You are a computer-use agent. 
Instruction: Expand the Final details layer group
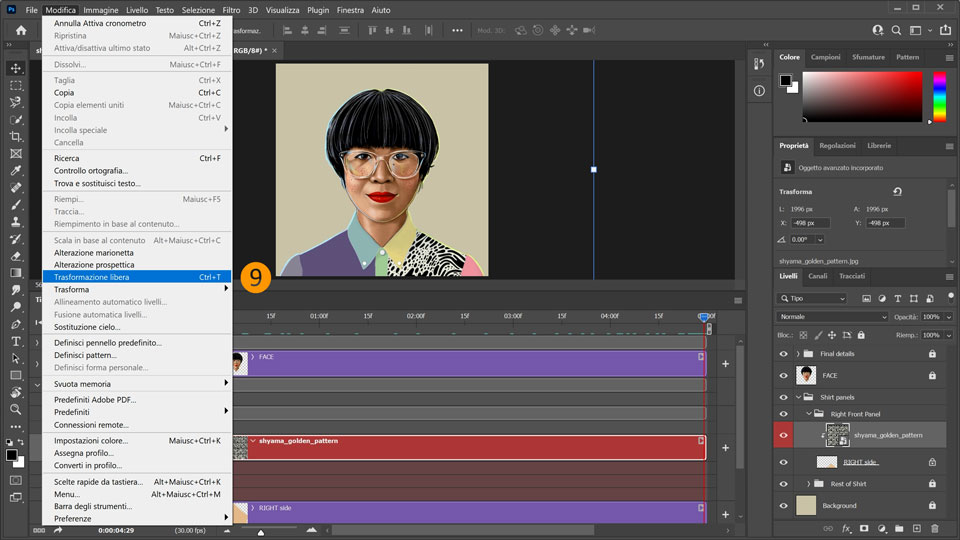[798, 353]
